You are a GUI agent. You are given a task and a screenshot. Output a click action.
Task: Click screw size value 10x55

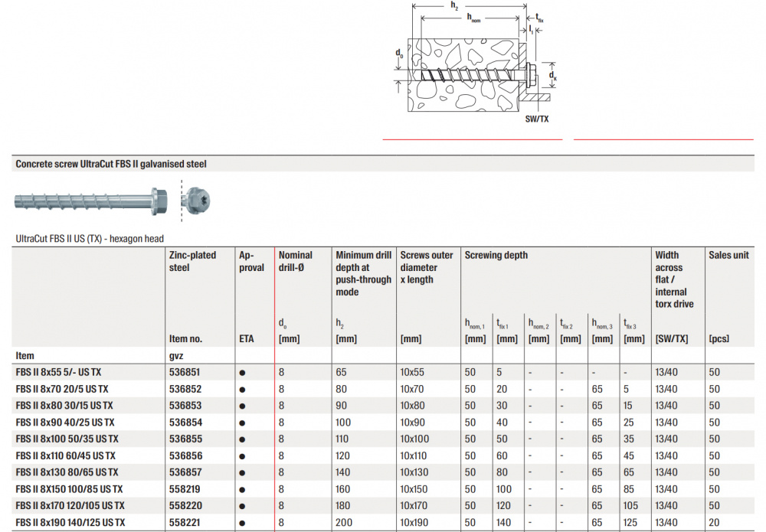point(412,372)
